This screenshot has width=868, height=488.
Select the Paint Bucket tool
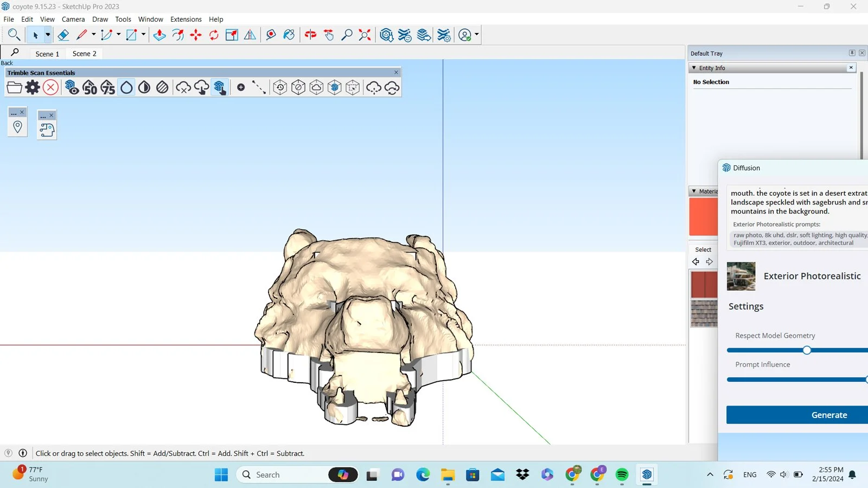(x=289, y=35)
